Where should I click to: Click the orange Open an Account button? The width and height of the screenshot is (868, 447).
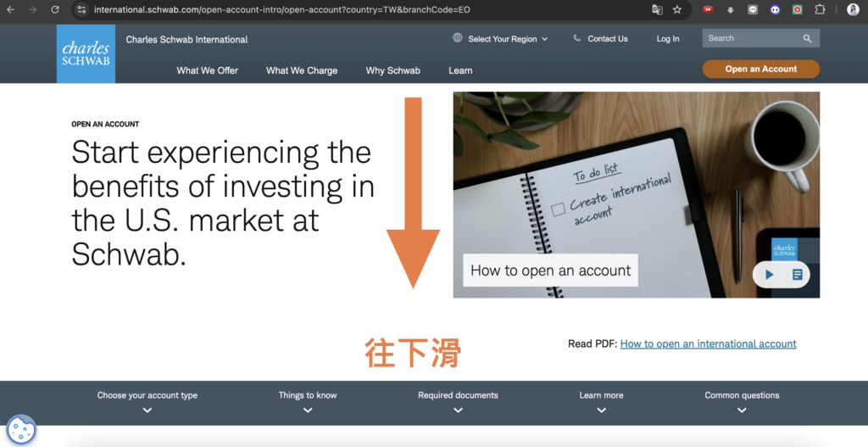760,70
